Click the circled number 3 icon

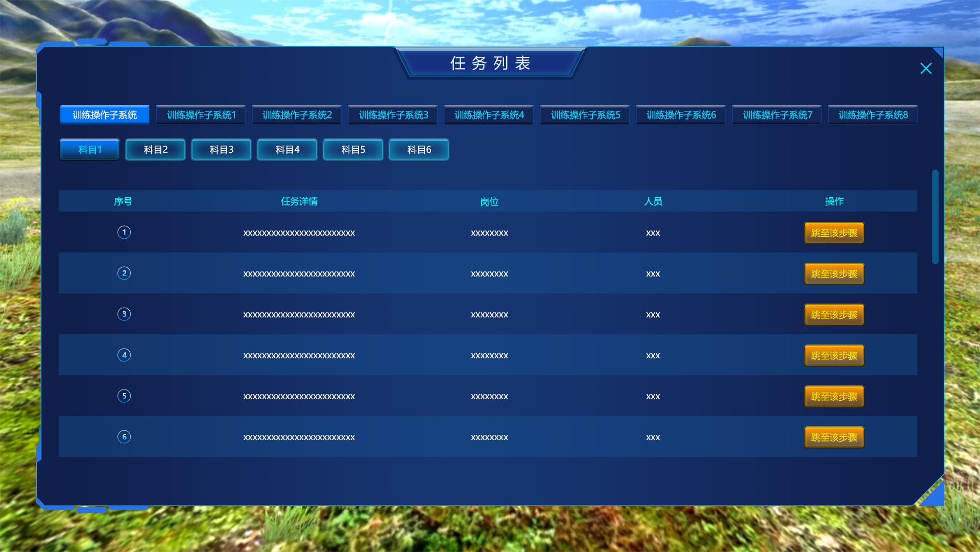[x=124, y=314]
